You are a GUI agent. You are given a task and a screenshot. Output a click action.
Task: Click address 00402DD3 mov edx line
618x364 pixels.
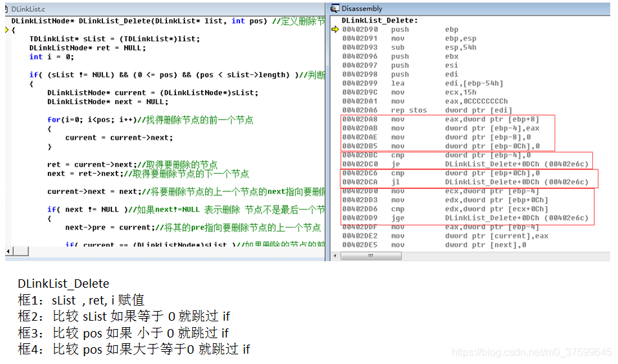445,200
